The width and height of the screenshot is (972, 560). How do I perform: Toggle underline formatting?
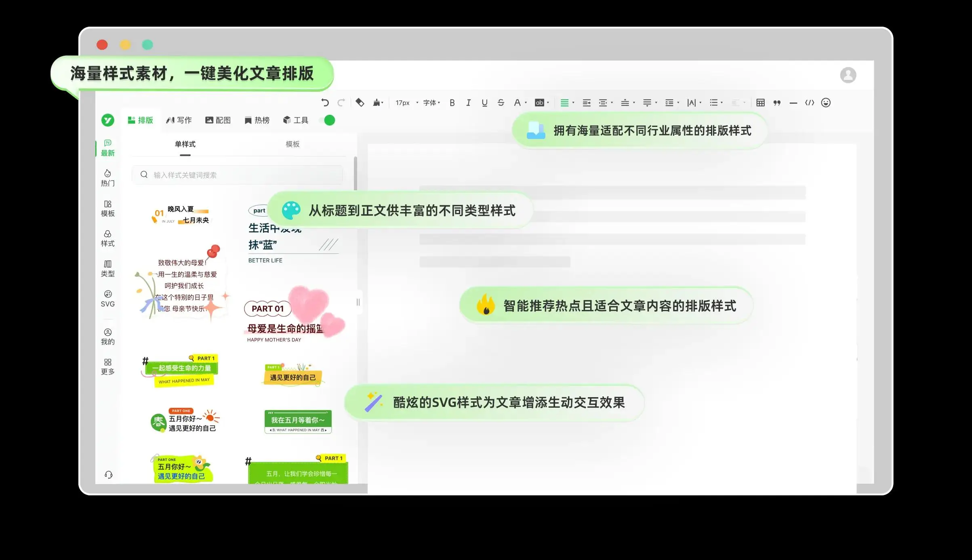484,103
